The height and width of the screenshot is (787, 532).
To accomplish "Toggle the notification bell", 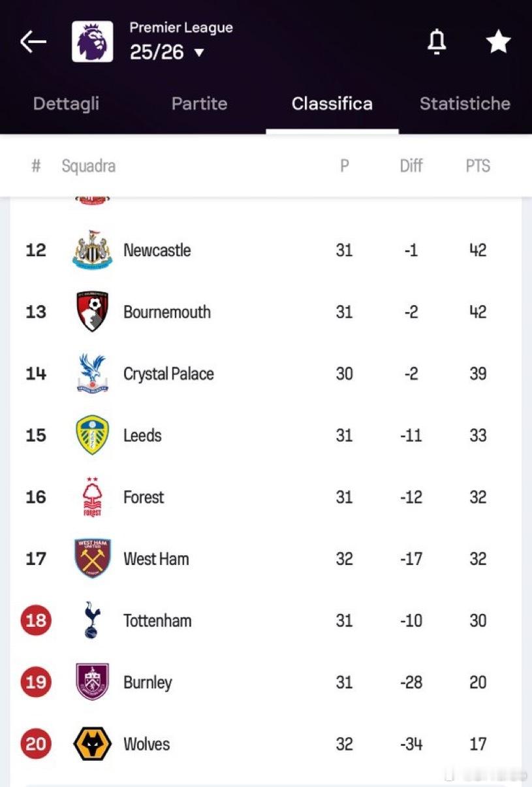I will point(437,42).
